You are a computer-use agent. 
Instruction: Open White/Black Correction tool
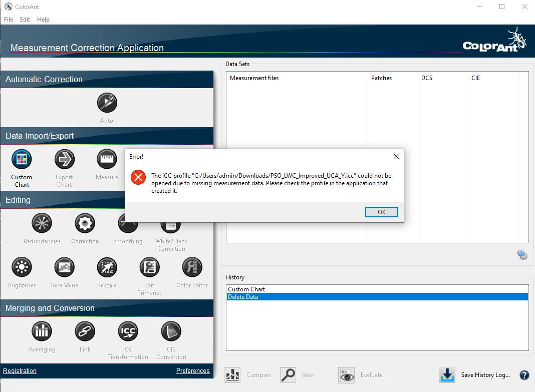tap(171, 228)
